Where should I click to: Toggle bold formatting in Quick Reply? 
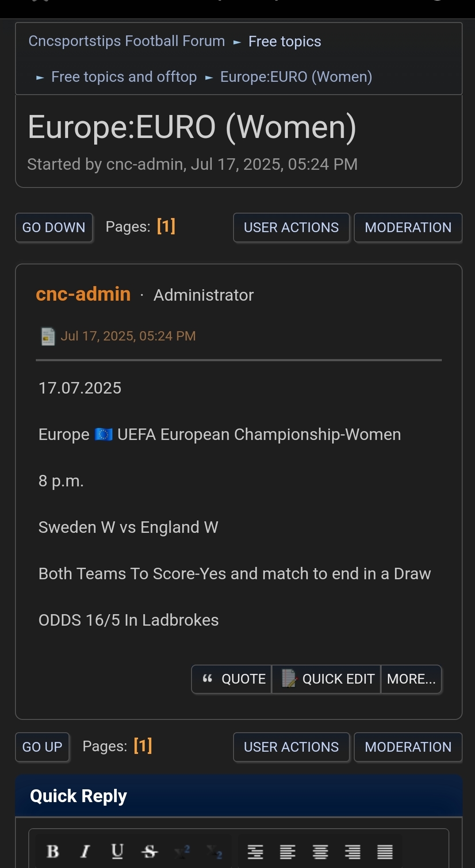point(53,851)
